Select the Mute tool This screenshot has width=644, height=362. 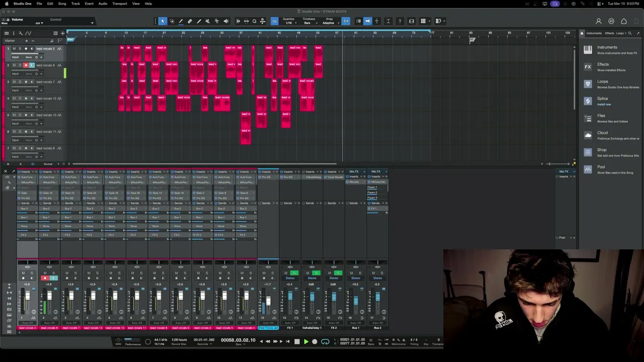pyautogui.click(x=208, y=21)
